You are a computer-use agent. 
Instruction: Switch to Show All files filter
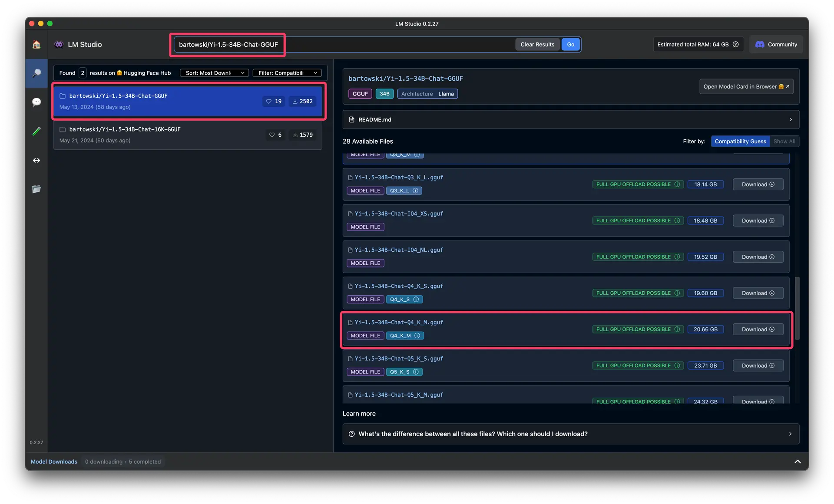click(784, 142)
